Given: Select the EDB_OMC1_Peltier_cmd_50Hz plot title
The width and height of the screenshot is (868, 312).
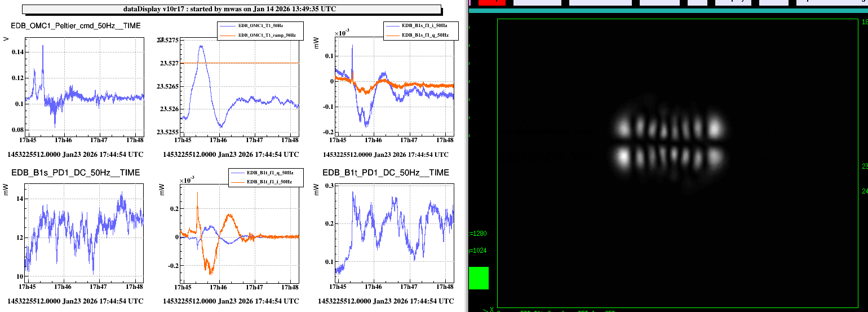Looking at the screenshot, I should 76,26.
